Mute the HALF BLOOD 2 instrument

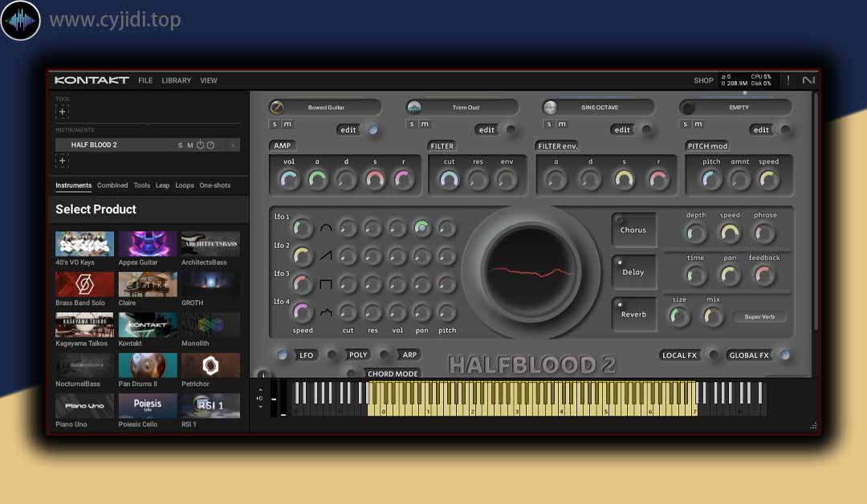(189, 145)
